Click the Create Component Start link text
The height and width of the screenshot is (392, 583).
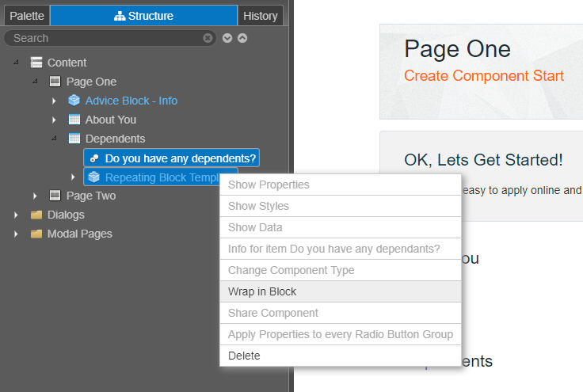(484, 76)
